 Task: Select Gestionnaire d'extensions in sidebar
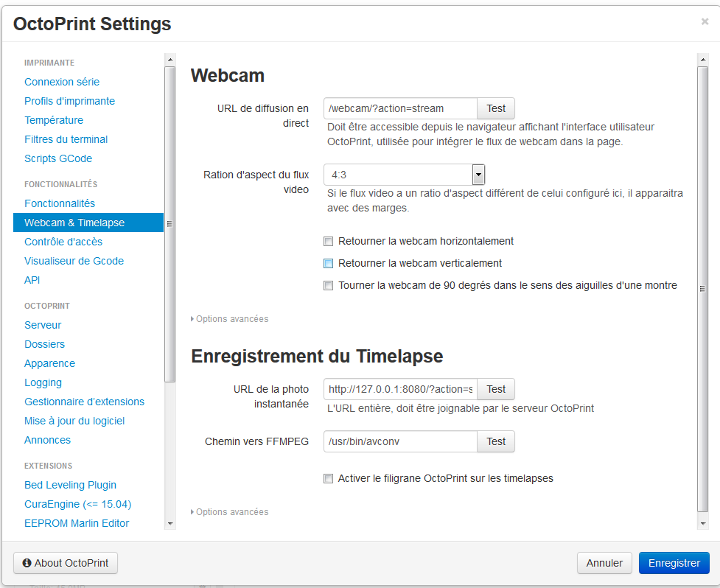point(84,402)
